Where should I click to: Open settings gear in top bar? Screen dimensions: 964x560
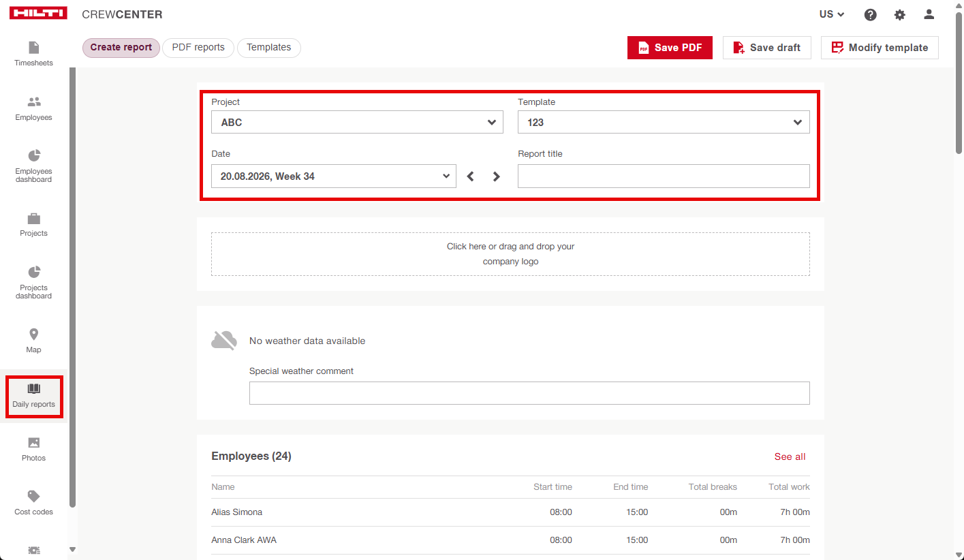pyautogui.click(x=899, y=14)
